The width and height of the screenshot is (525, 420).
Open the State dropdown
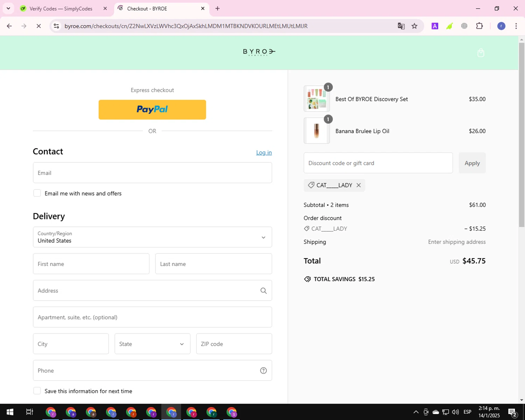click(152, 344)
